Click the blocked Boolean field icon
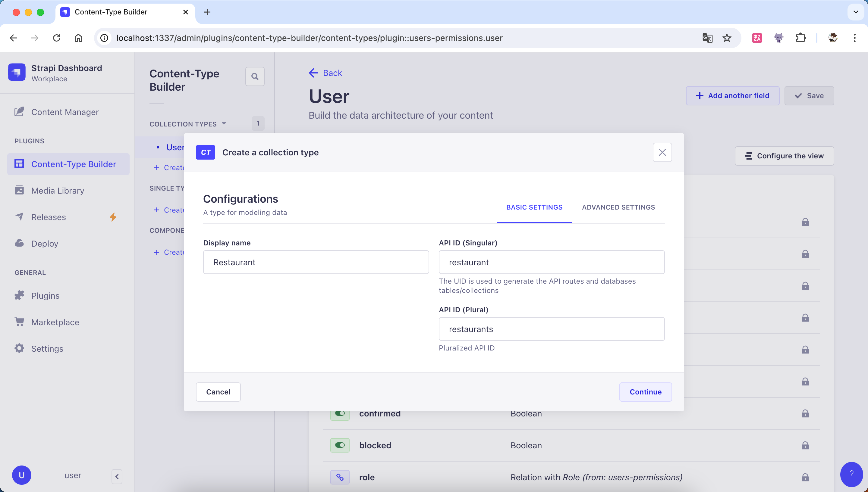 coord(339,445)
